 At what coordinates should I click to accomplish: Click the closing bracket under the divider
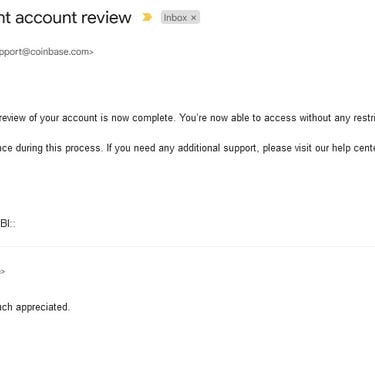pyautogui.click(x=2, y=271)
